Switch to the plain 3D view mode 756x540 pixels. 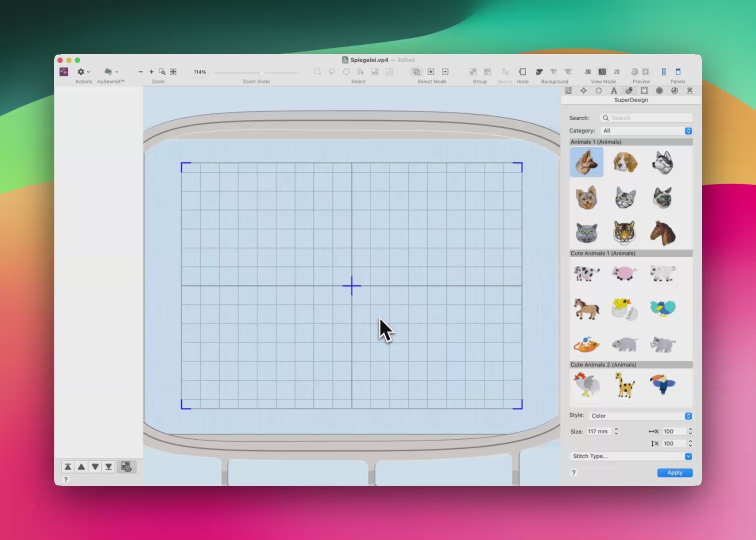click(x=588, y=72)
